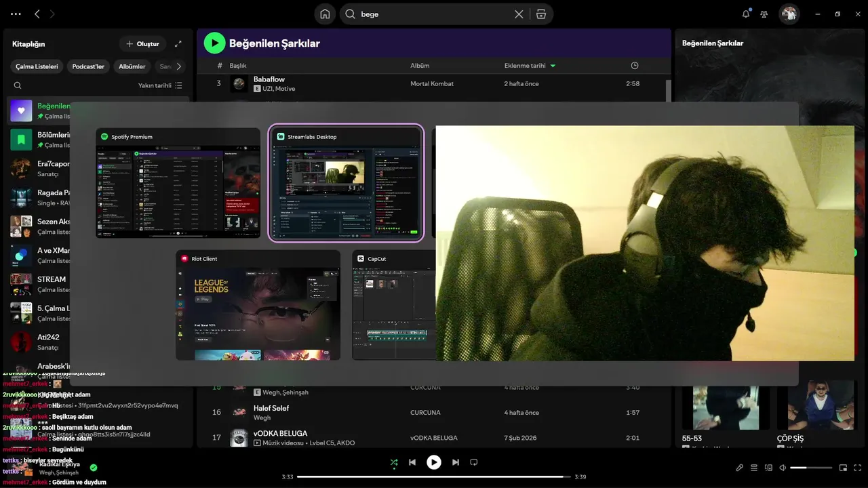
Task: Sort by the Başlık column
Action: [238, 66]
